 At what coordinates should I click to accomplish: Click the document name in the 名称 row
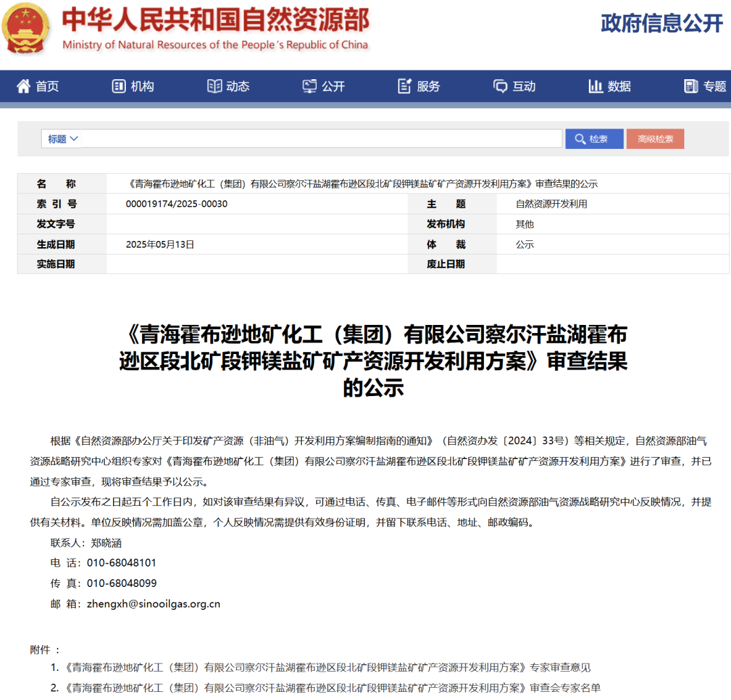point(361,183)
